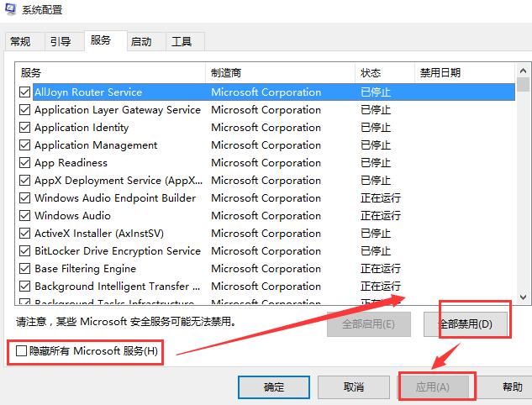Select the App Readiness row text
The image size is (532, 405).
coord(71,162)
